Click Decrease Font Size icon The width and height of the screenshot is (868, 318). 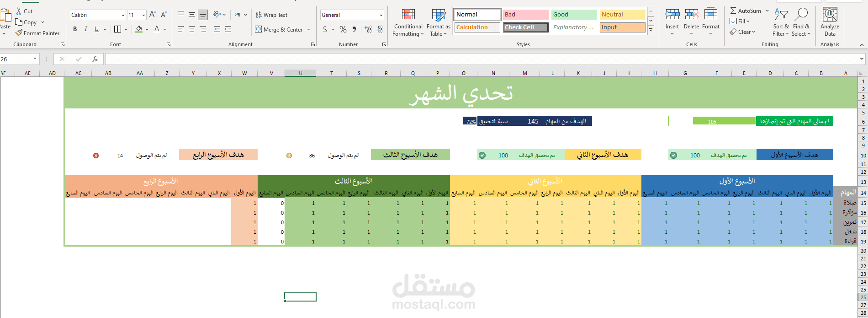point(164,15)
